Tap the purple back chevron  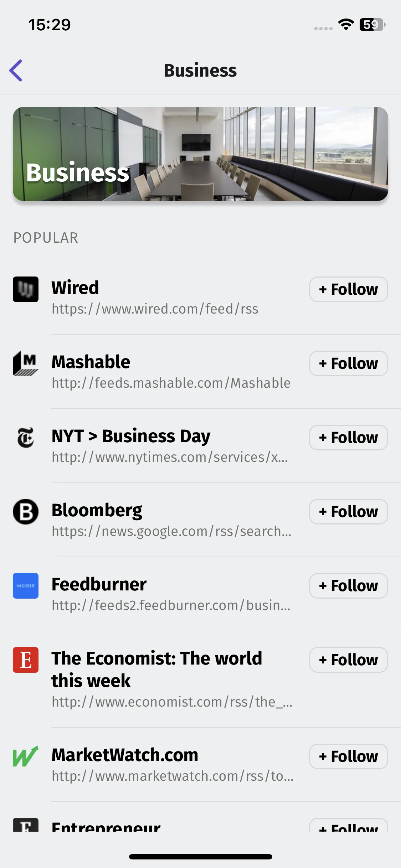click(16, 70)
